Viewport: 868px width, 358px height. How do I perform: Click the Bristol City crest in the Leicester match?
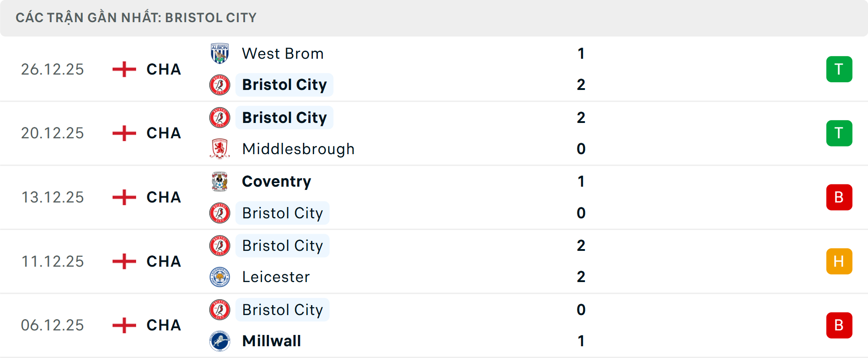coord(220,245)
